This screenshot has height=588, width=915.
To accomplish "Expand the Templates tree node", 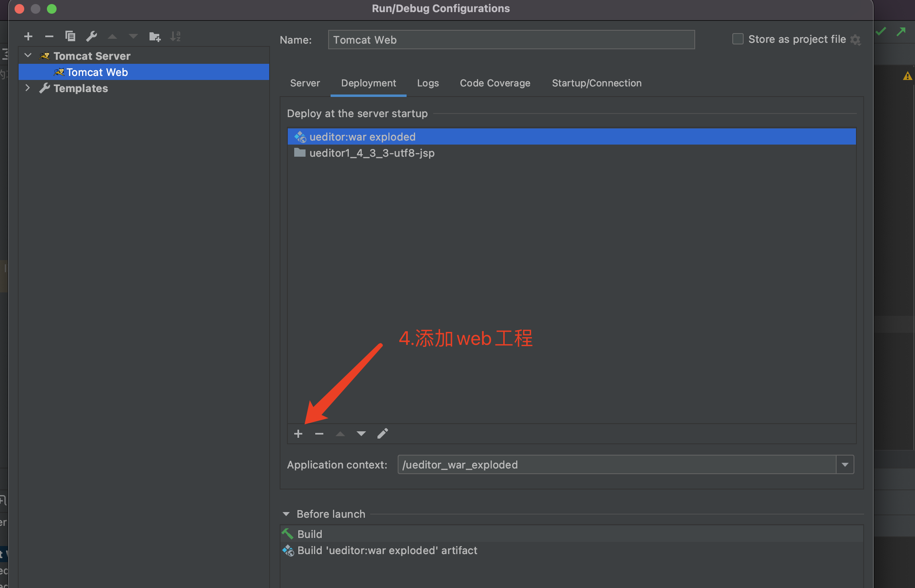I will pos(27,88).
